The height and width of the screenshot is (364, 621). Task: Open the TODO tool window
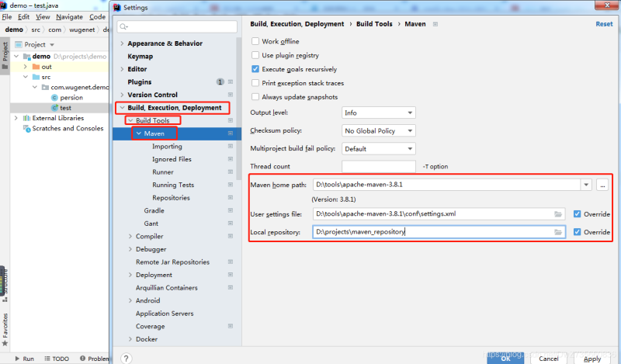coord(56,359)
